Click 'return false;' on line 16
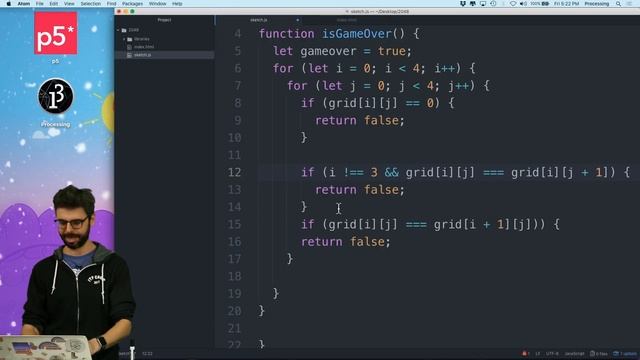The image size is (640, 360). (346, 242)
